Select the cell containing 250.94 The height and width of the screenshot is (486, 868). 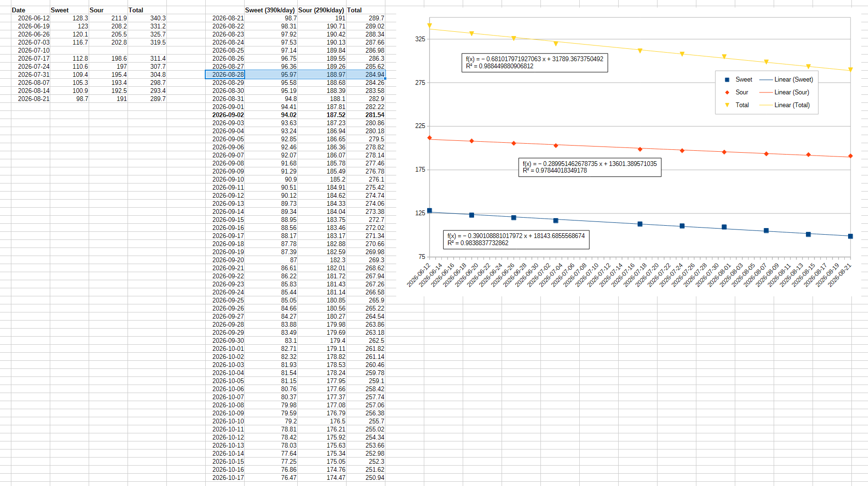[365, 477]
